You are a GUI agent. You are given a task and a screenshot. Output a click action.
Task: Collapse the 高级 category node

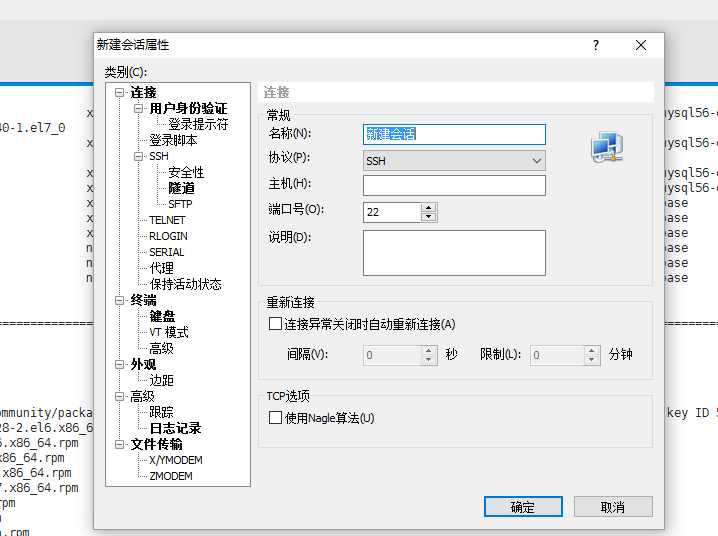pyautogui.click(x=120, y=396)
